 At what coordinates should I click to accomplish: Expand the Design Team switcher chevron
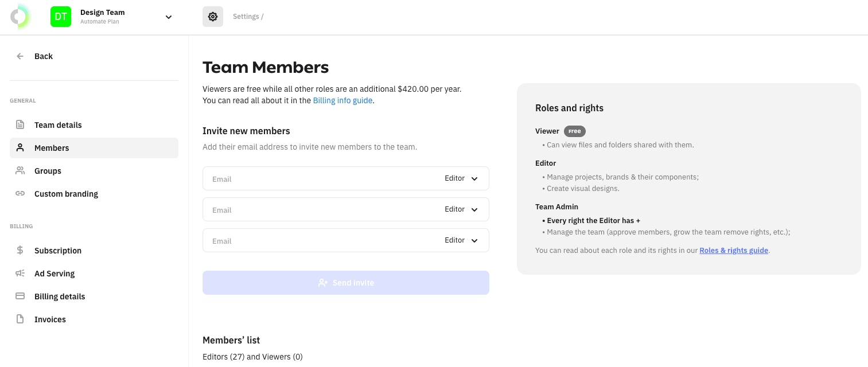(169, 17)
